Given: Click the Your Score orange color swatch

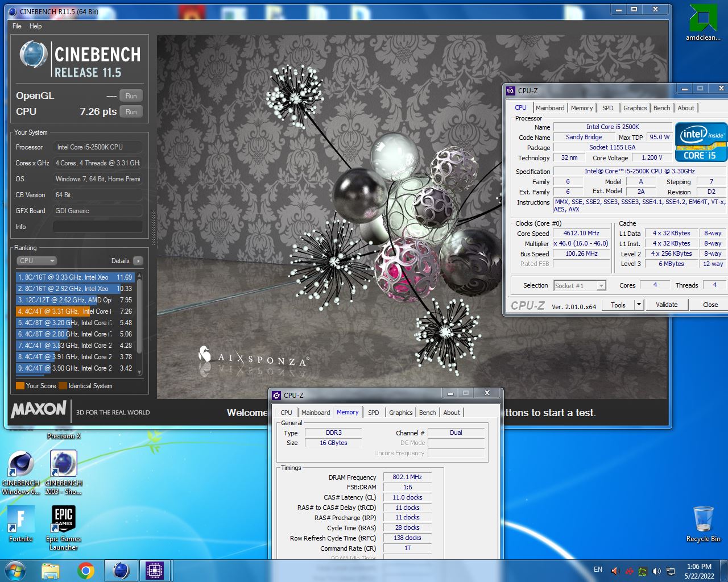Looking at the screenshot, I should tap(20, 386).
